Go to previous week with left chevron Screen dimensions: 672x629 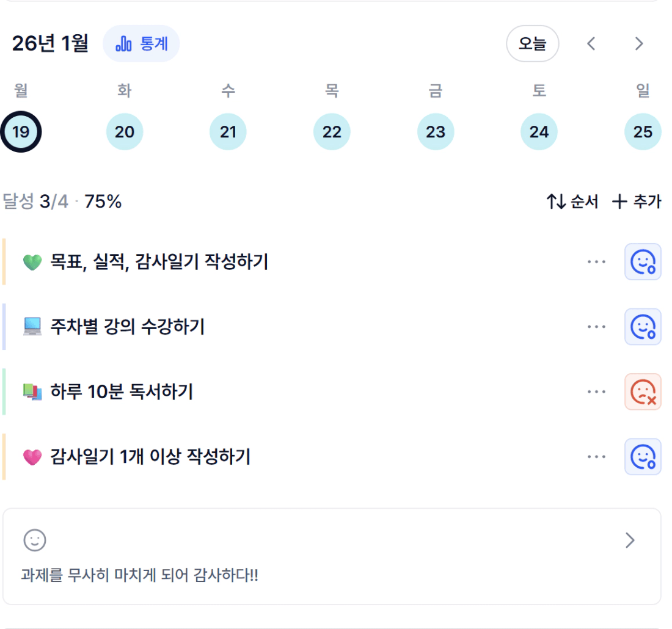point(591,44)
